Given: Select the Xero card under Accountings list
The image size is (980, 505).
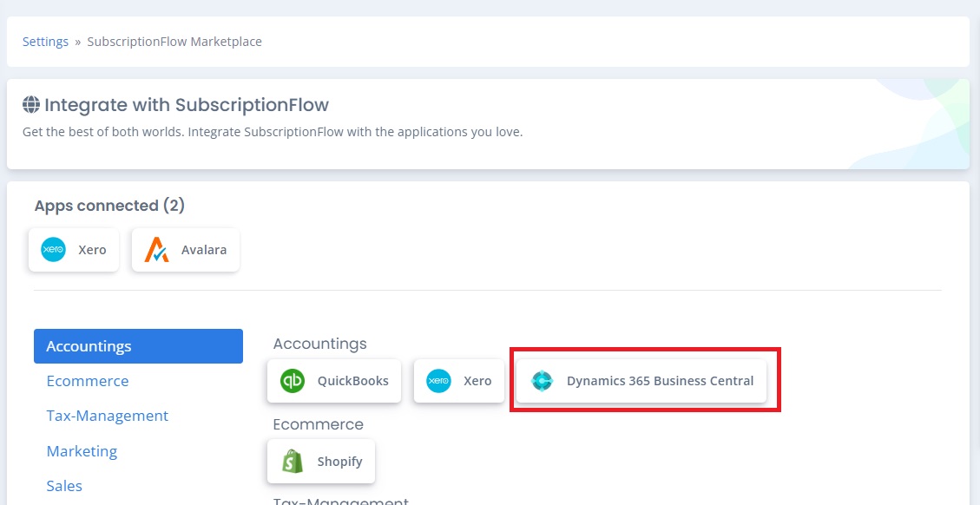Looking at the screenshot, I should coord(458,381).
